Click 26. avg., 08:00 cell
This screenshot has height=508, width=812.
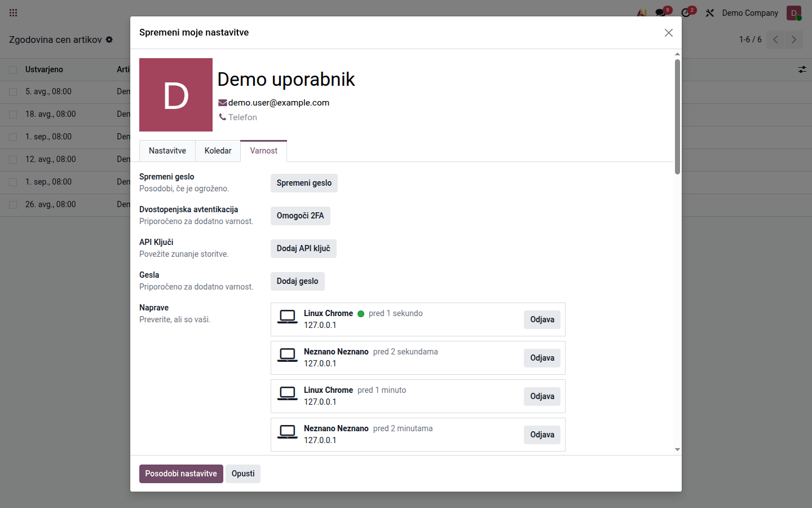coord(51,204)
